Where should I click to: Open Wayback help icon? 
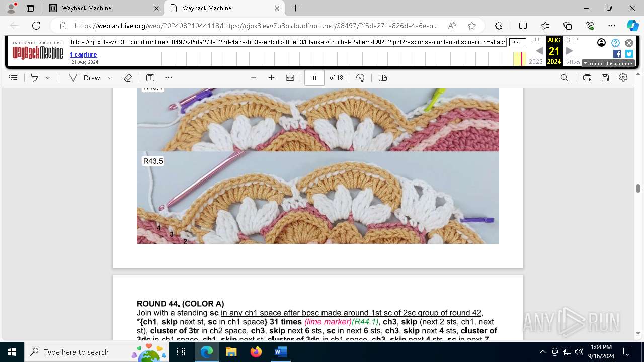615,43
